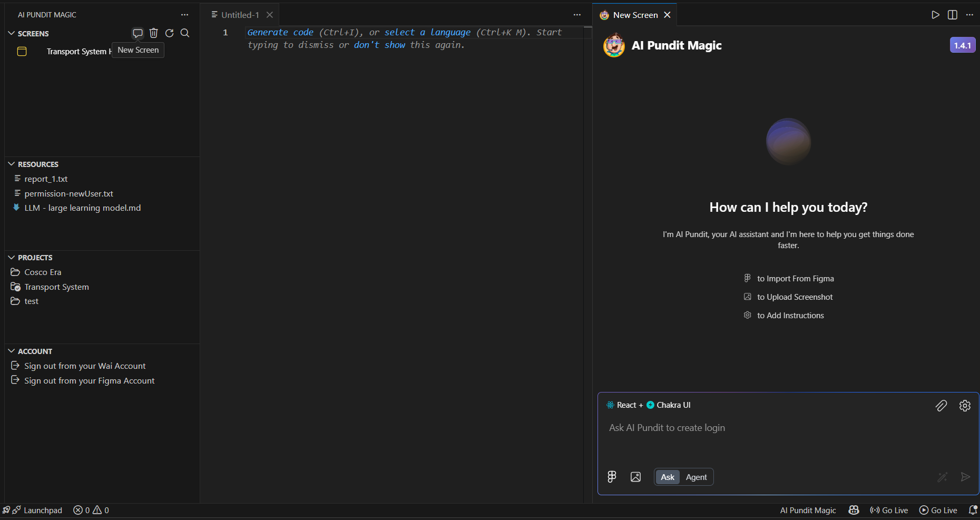Open the New Screen panel more actions menu
This screenshot has width=980, height=520.
[x=969, y=15]
